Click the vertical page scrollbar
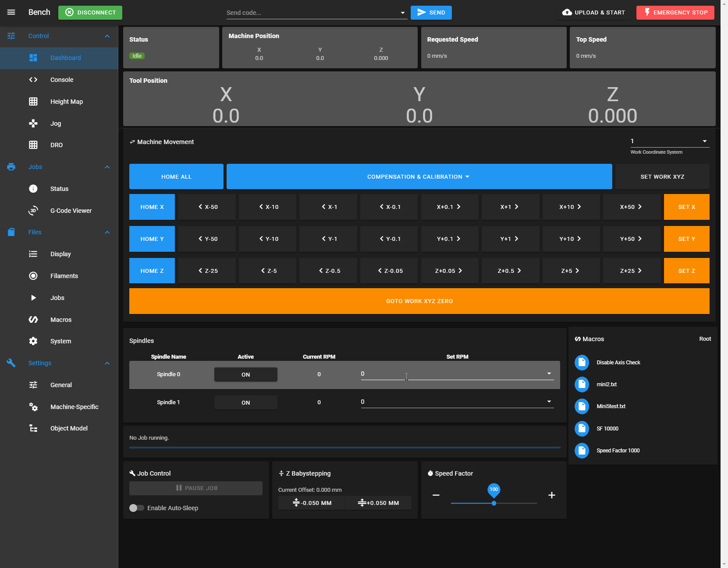 724,284
